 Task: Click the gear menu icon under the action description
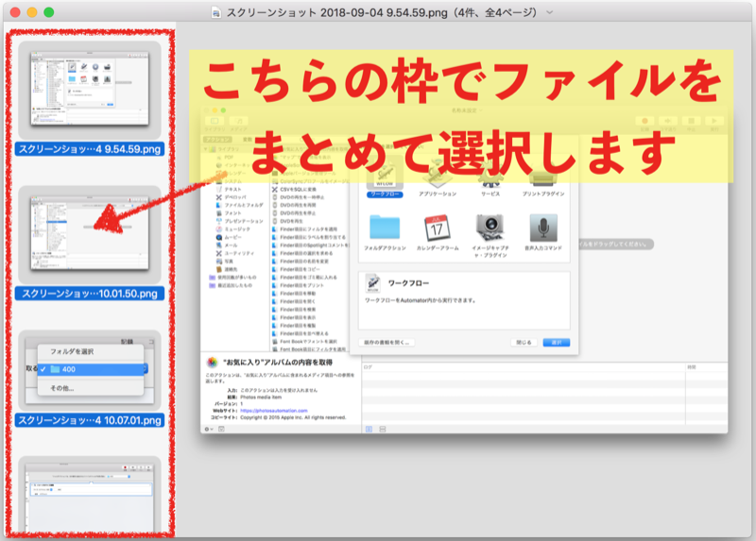(208, 429)
